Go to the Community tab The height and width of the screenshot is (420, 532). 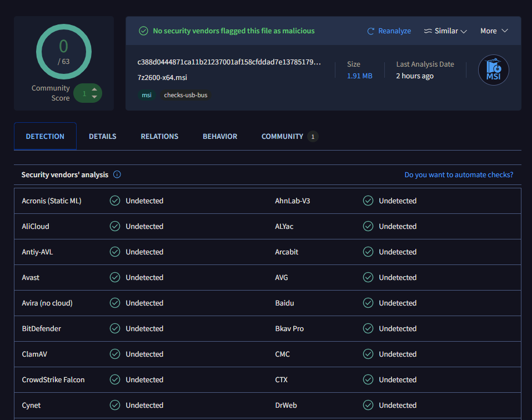coord(283,136)
